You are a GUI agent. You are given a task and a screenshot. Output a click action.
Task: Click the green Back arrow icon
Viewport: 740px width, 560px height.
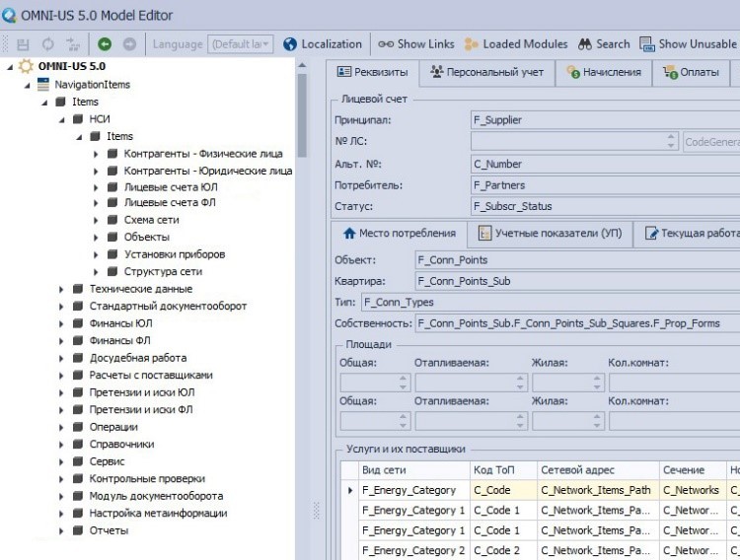[105, 44]
